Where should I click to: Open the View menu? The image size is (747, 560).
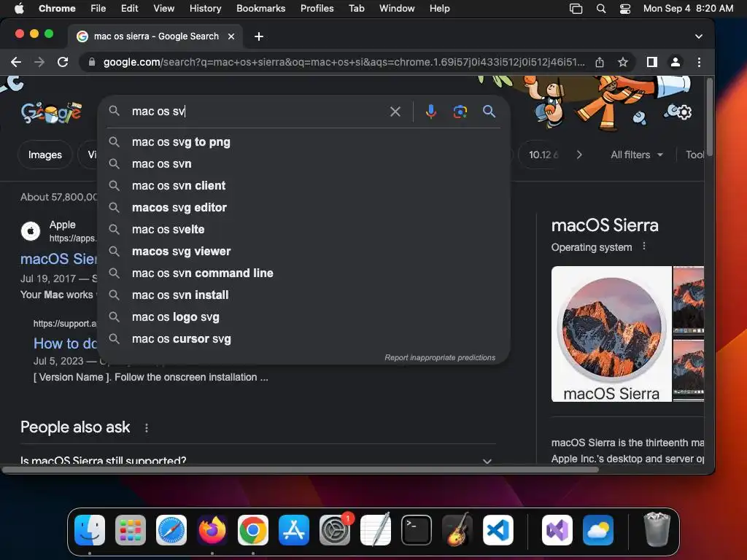coord(164,9)
